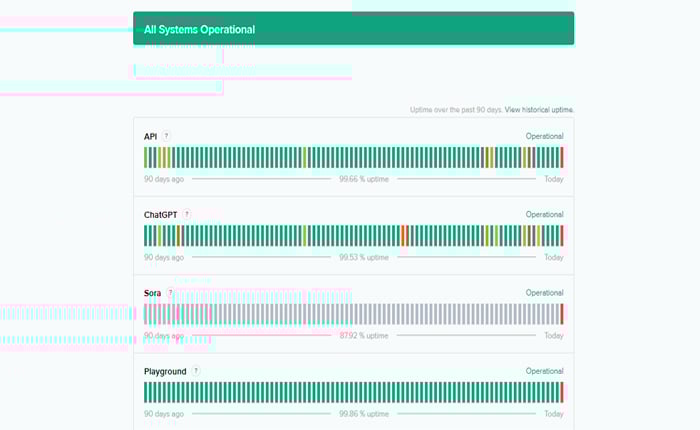
Task: Click the API component name
Action: (x=151, y=136)
